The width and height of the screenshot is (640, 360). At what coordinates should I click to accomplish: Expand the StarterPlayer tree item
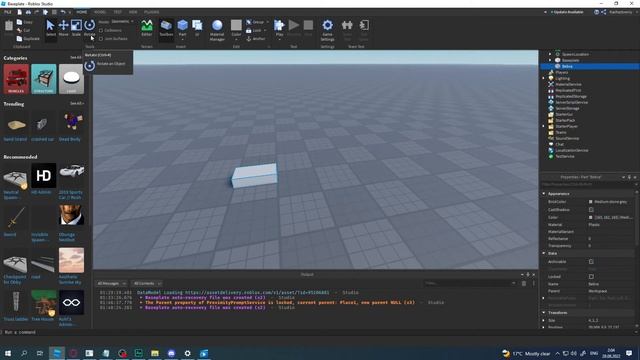click(x=543, y=127)
